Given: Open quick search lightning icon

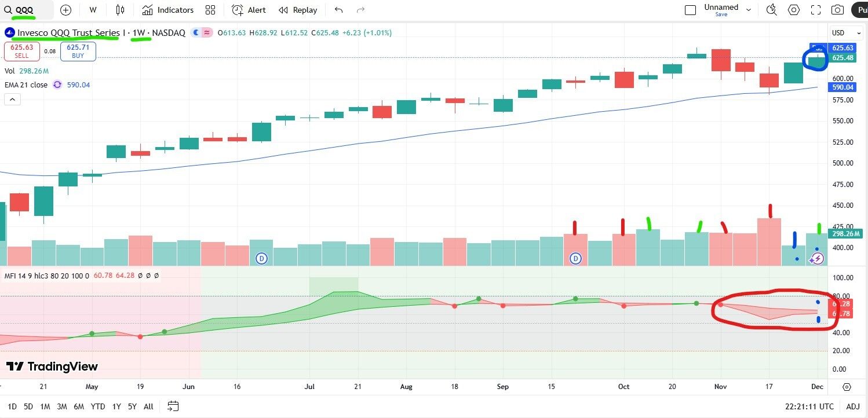Looking at the screenshot, I should (x=771, y=10).
